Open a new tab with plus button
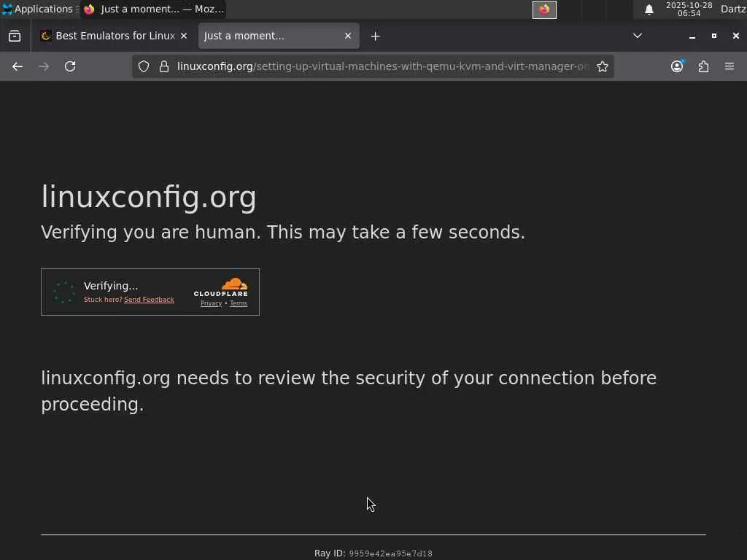747x560 pixels. [x=375, y=36]
